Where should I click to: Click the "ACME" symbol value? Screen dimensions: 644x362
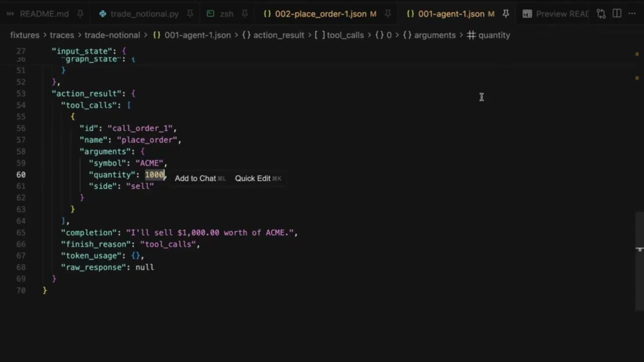click(149, 163)
